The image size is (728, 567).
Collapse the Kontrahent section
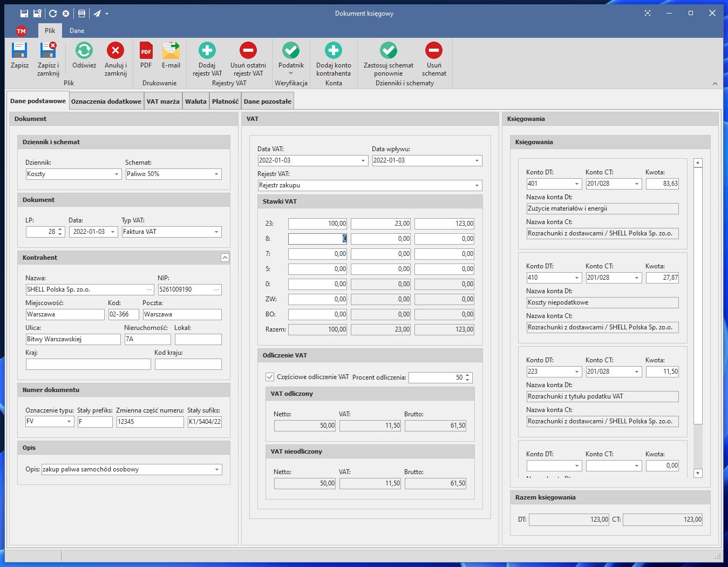[225, 258]
